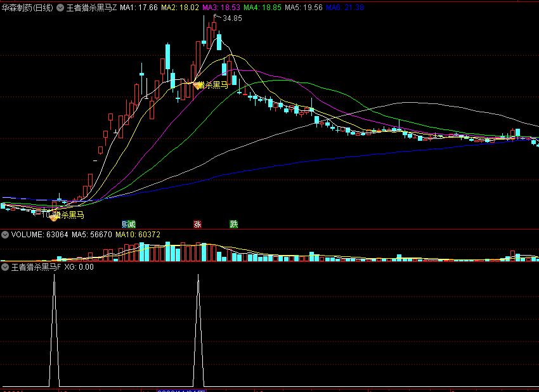
Task: Click the yellow MA2: 18.02 legend
Action: pyautogui.click(x=180, y=8)
